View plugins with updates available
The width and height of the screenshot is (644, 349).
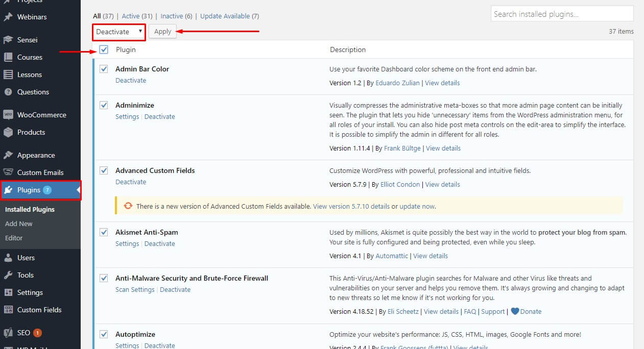pyautogui.click(x=225, y=16)
